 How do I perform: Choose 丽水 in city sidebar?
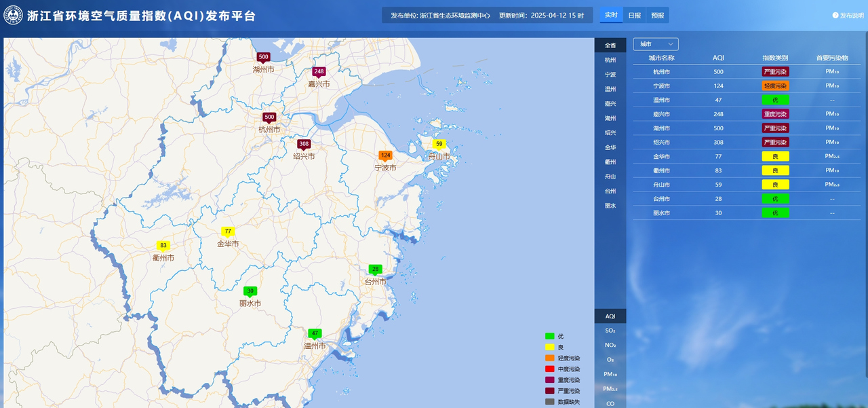click(610, 206)
